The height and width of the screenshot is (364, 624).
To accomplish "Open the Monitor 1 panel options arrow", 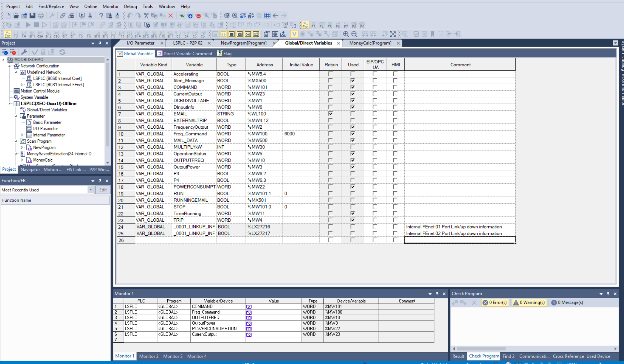I will (430, 294).
